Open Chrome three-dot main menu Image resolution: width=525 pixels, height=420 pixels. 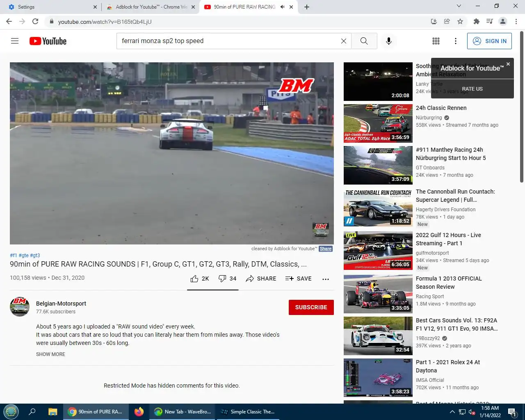516,21
